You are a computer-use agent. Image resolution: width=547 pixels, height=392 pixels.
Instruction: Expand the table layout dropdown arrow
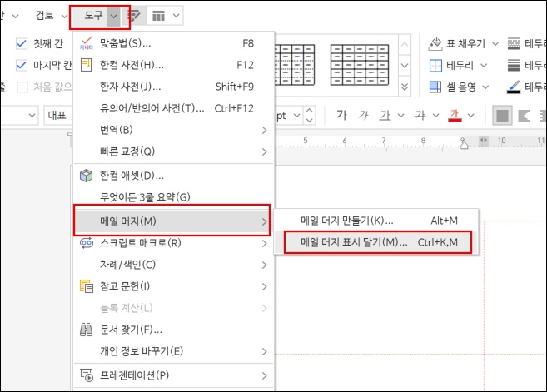(x=177, y=16)
